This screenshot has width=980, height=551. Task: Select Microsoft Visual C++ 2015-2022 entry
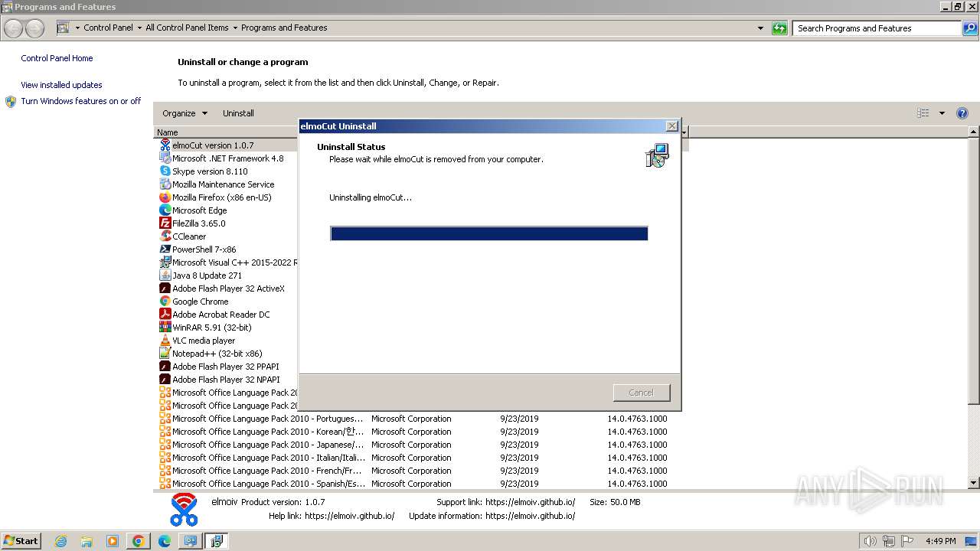click(228, 262)
